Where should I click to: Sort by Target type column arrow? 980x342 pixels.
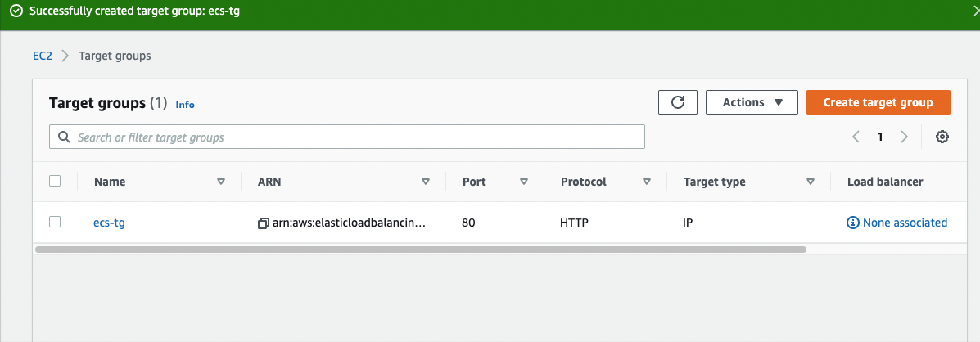click(x=811, y=182)
